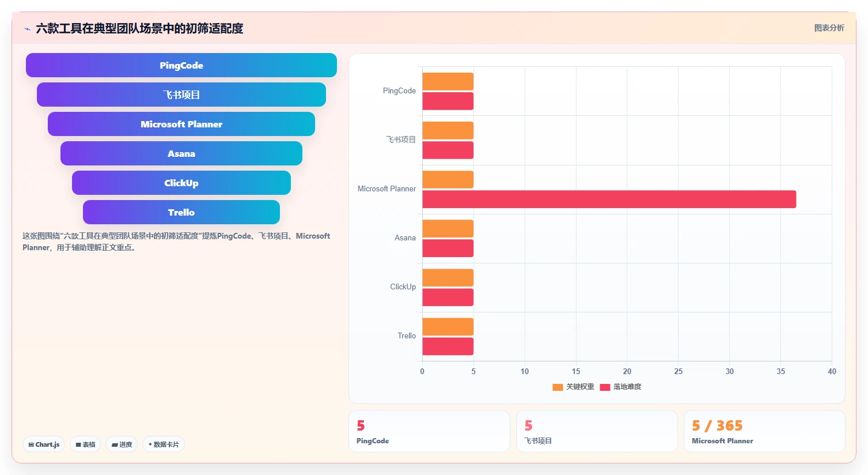The height and width of the screenshot is (475, 868).
Task: Click the orange PingCode chart bar
Action: (x=448, y=81)
